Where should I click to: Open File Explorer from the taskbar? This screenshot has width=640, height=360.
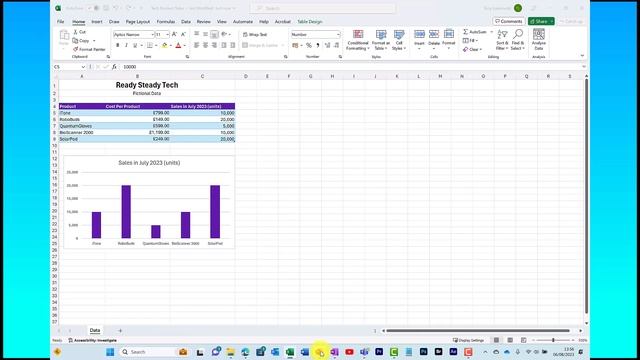(231, 352)
